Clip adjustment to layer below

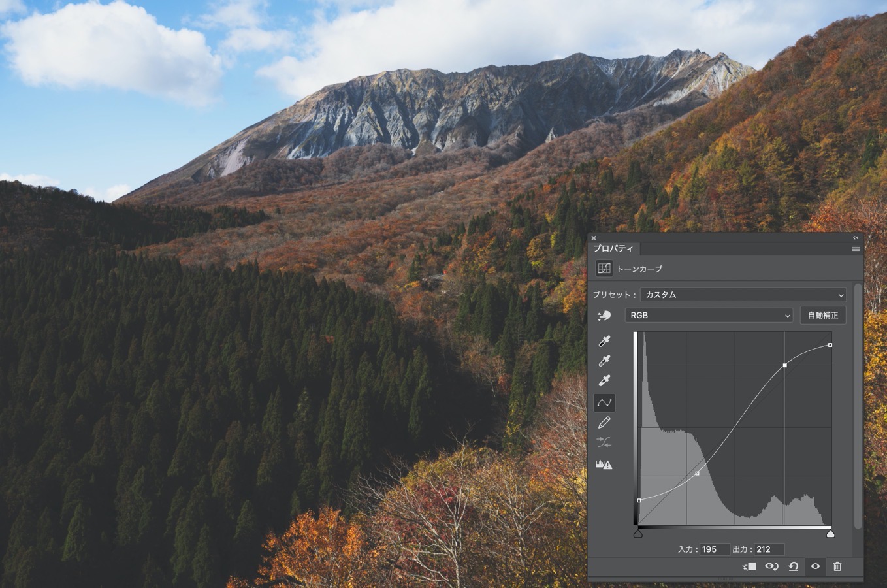point(749,566)
